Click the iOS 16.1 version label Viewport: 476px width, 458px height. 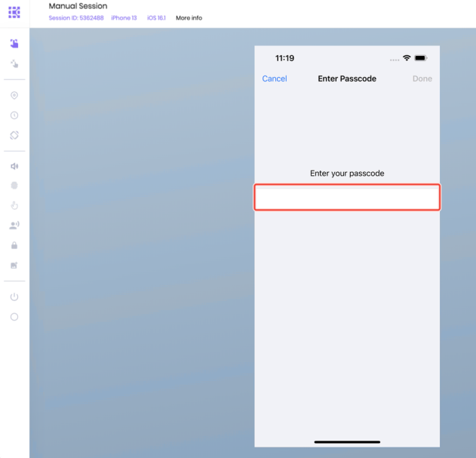(156, 18)
